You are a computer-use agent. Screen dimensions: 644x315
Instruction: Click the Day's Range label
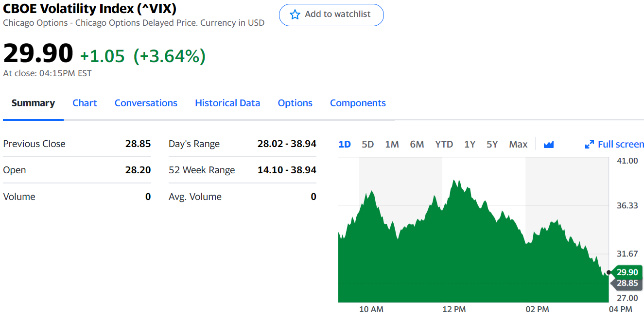pos(194,144)
